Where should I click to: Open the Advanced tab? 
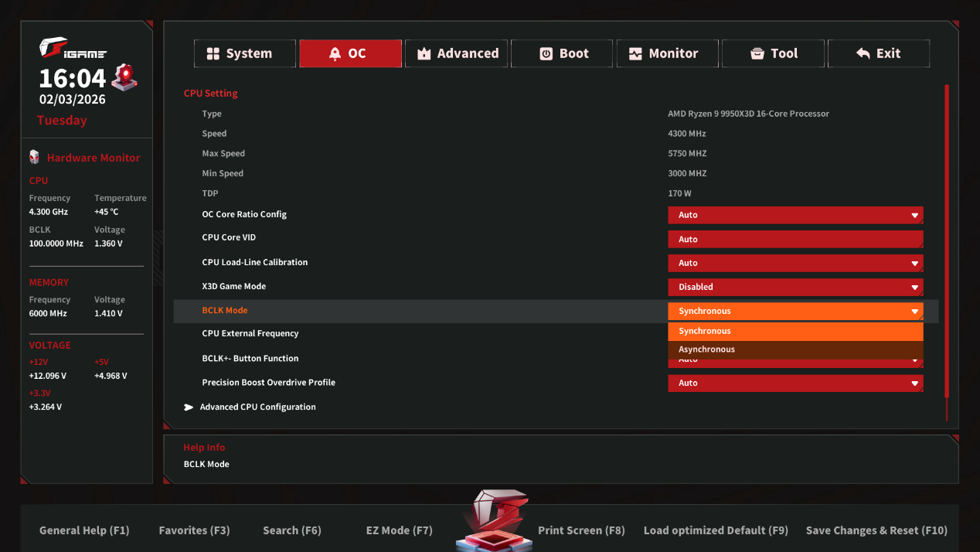coord(456,53)
